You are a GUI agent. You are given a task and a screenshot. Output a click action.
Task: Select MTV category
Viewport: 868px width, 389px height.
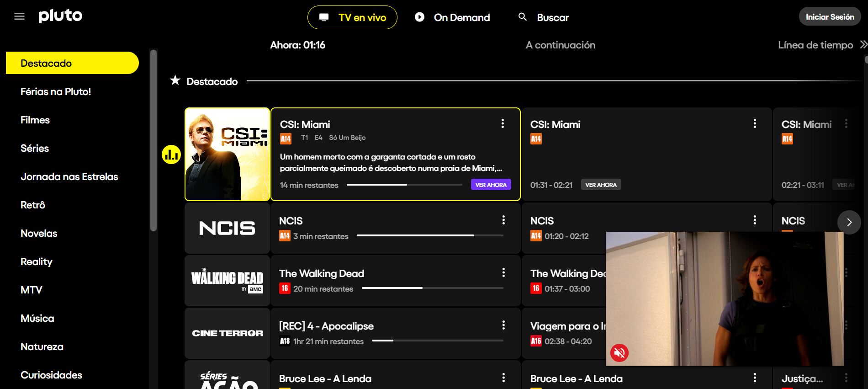(31, 290)
